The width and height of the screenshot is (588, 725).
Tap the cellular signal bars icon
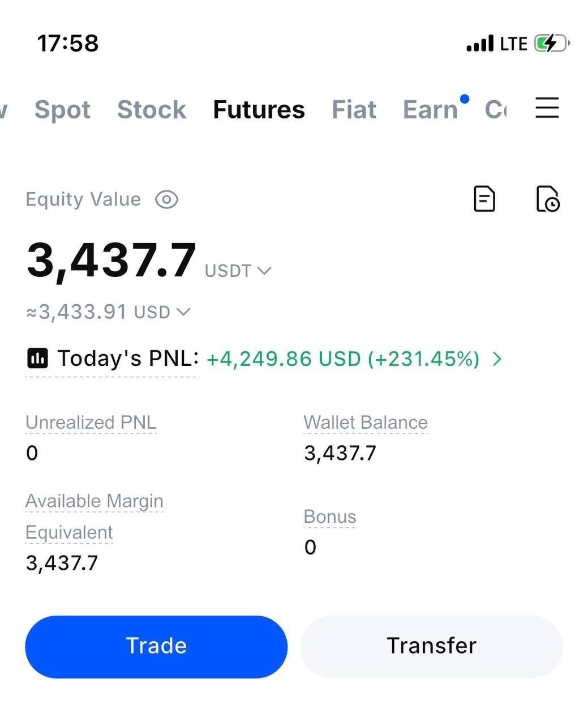(x=479, y=44)
